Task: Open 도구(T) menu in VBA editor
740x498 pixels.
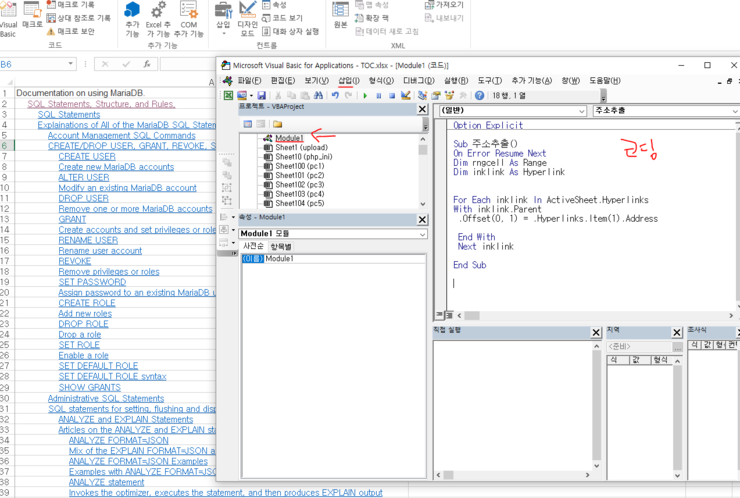Action: point(489,81)
